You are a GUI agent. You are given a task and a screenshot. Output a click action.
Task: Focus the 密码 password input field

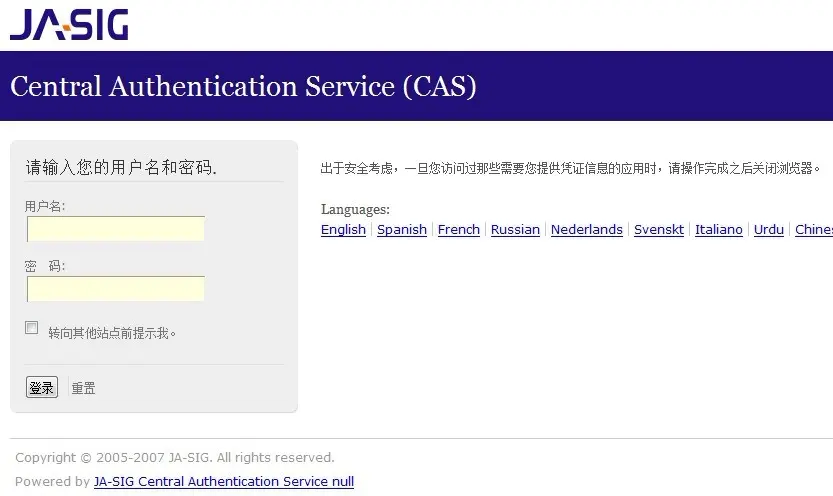116,289
